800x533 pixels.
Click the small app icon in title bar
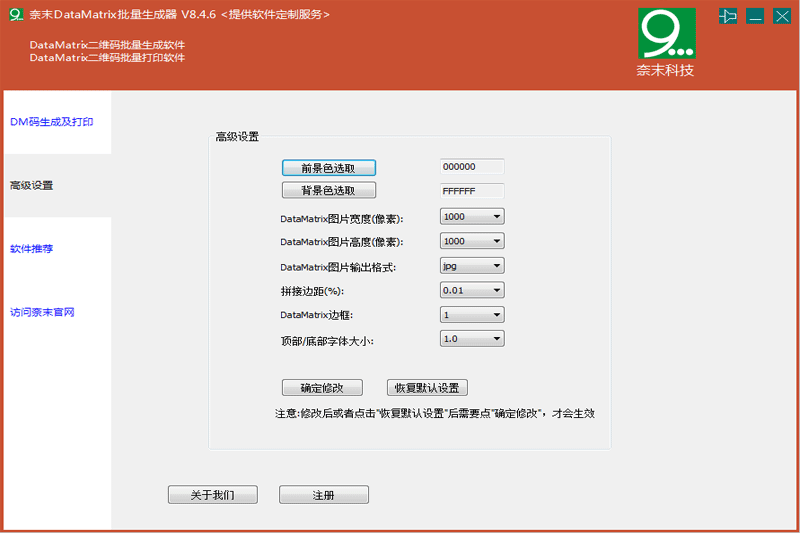16,14
